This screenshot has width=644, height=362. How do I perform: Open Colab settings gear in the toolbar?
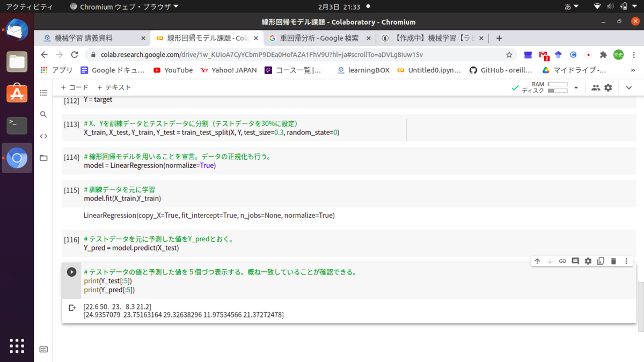(x=608, y=87)
